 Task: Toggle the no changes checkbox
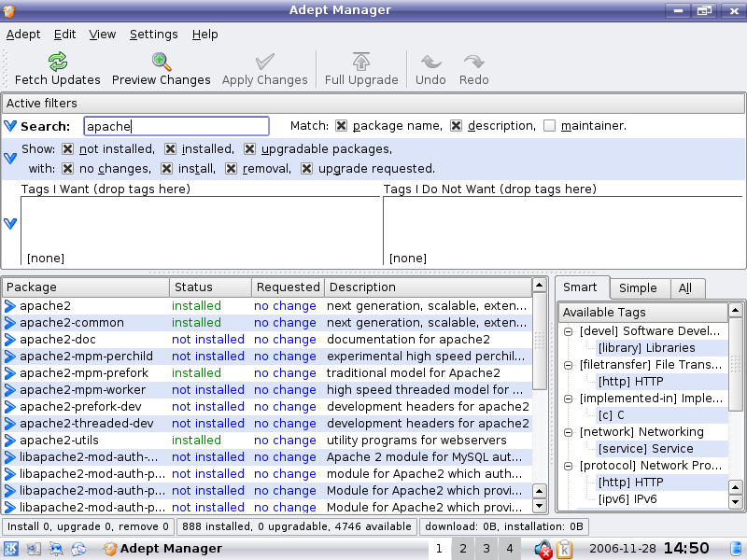click(67, 169)
